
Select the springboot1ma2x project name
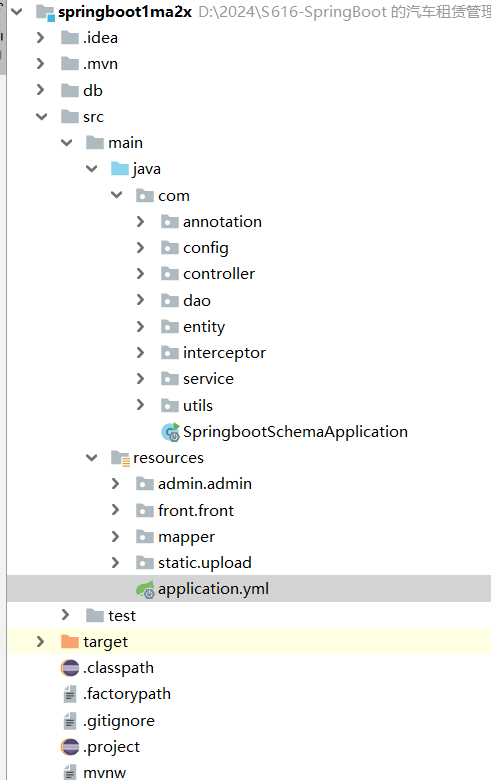click(125, 12)
